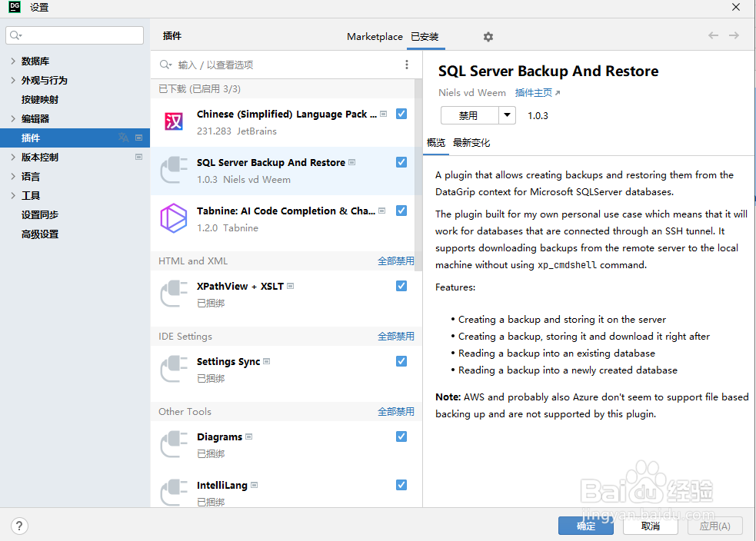Click the small badge icon next to SQL Server Backup And Restore
756x541 pixels.
pyautogui.click(x=352, y=162)
